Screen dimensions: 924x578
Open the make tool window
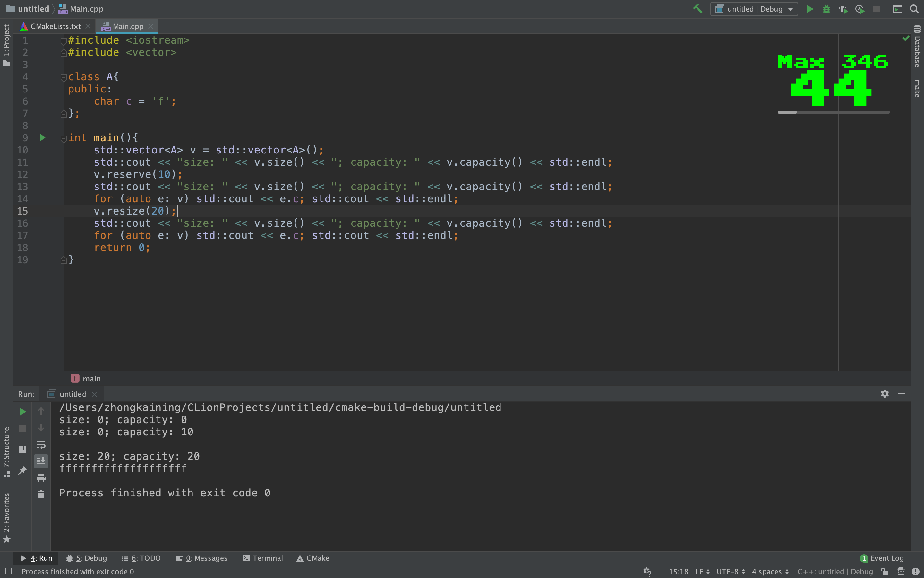click(x=917, y=88)
